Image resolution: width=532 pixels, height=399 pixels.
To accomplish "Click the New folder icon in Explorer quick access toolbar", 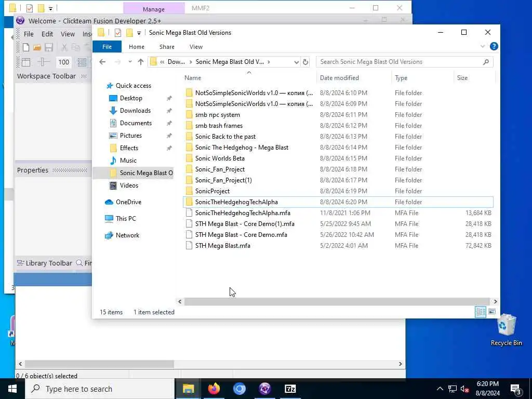I will pos(129,33).
